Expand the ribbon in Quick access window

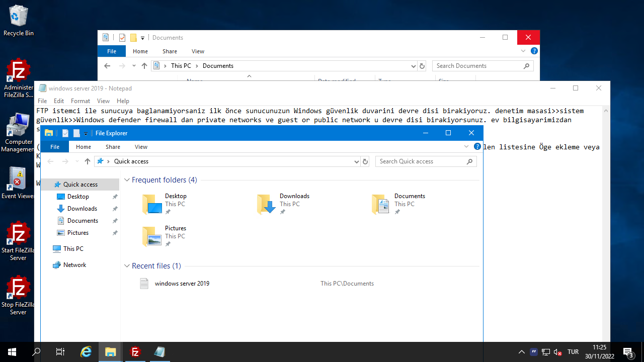click(x=466, y=147)
